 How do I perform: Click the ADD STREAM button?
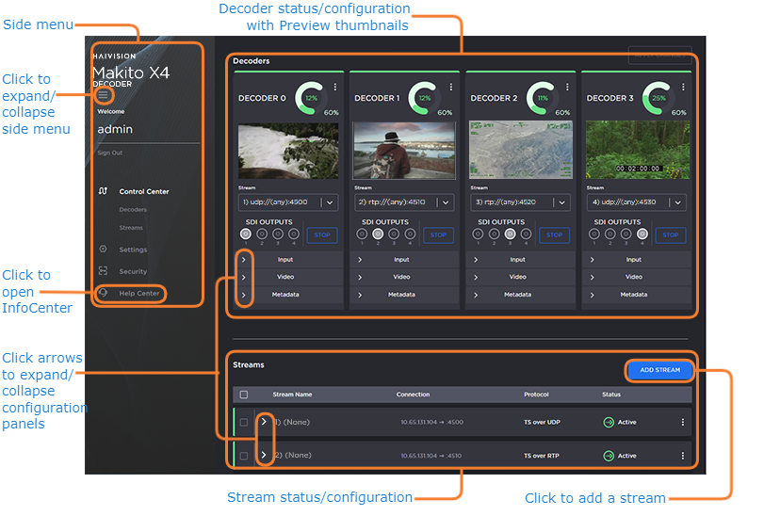659,370
